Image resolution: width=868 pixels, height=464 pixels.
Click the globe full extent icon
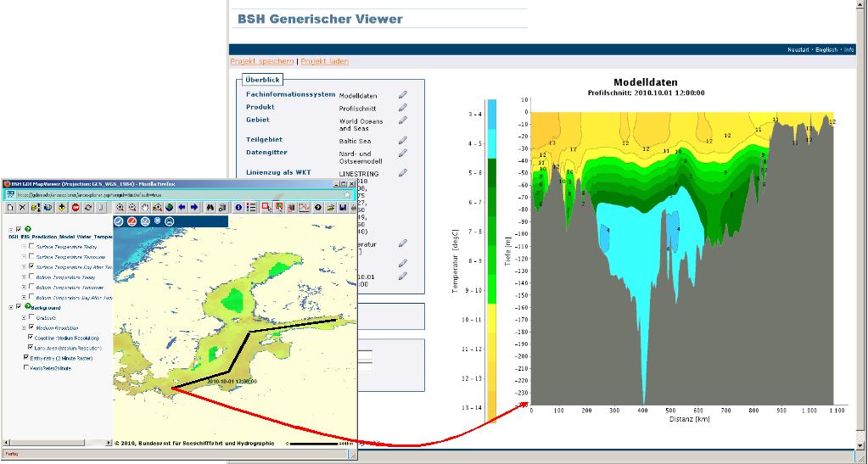click(x=169, y=207)
